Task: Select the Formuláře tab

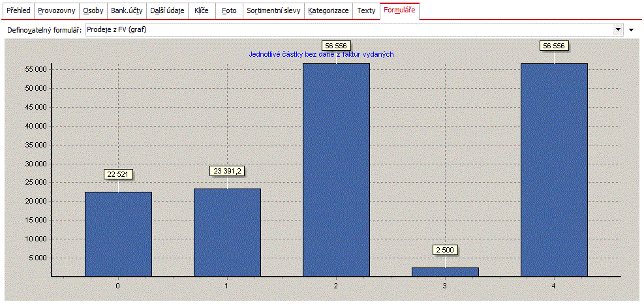Action: 399,10
